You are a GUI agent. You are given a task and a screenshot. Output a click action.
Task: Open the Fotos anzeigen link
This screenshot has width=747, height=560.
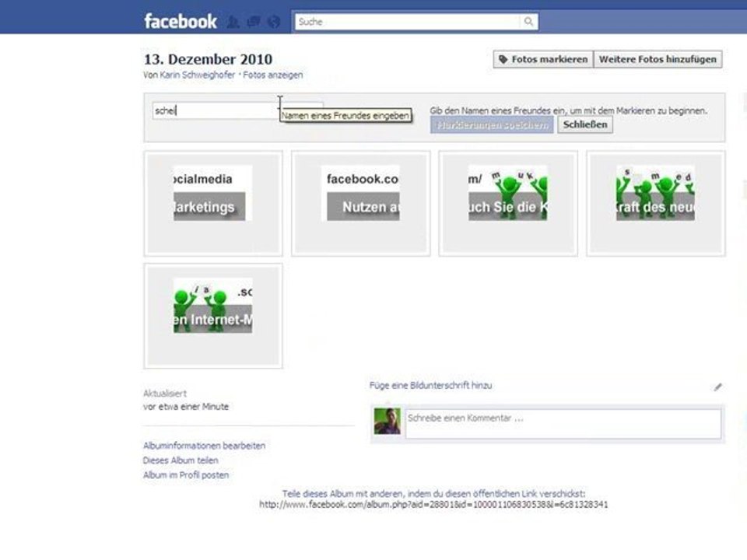[x=273, y=75]
